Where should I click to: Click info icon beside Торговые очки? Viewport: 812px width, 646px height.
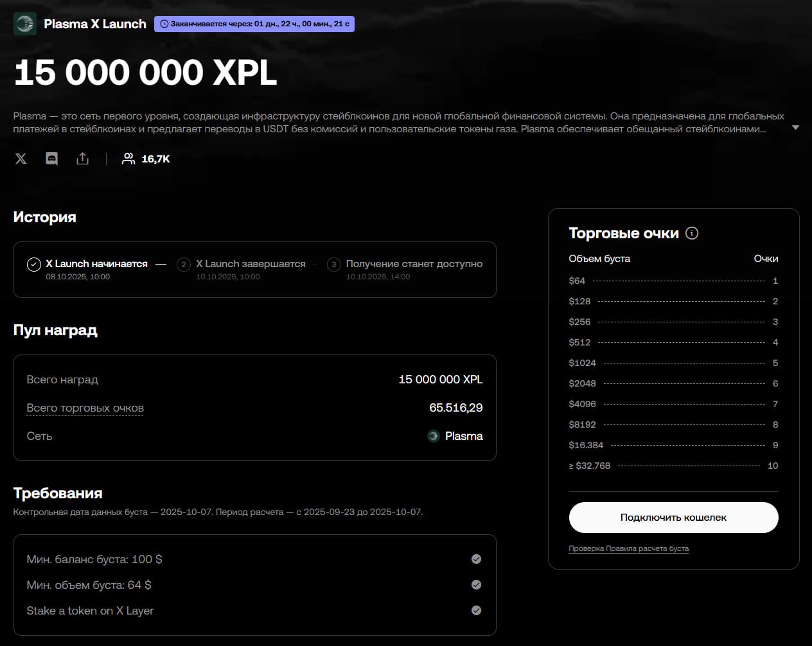(x=692, y=233)
